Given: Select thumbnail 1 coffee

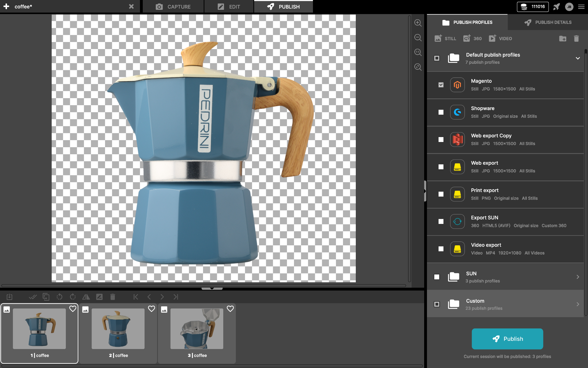Looking at the screenshot, I should [39, 333].
